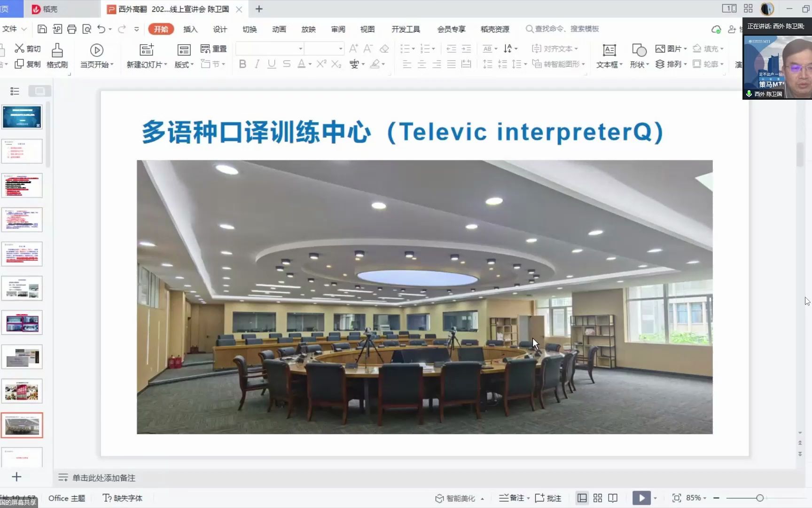The height and width of the screenshot is (508, 812).
Task: Toggle strikethrough formatting
Action: pyautogui.click(x=287, y=64)
